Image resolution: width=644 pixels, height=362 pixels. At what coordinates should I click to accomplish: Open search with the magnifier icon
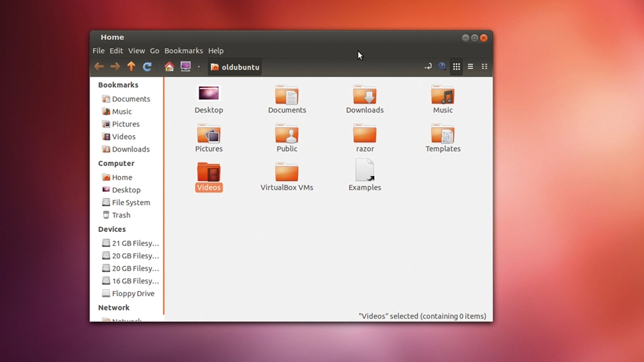coord(442,67)
